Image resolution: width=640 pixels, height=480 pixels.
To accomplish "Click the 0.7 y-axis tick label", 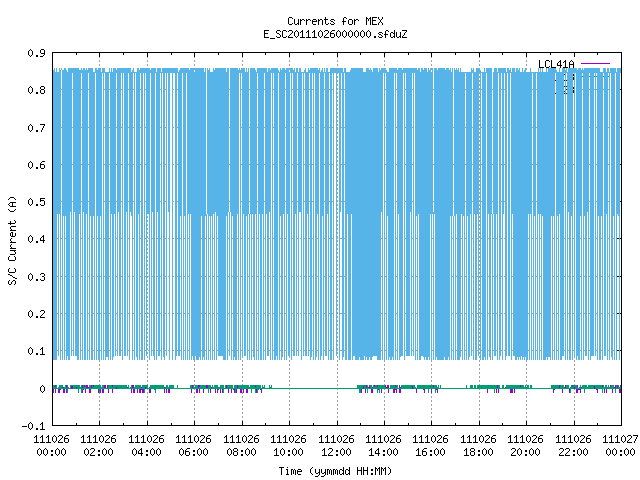I will tap(36, 128).
